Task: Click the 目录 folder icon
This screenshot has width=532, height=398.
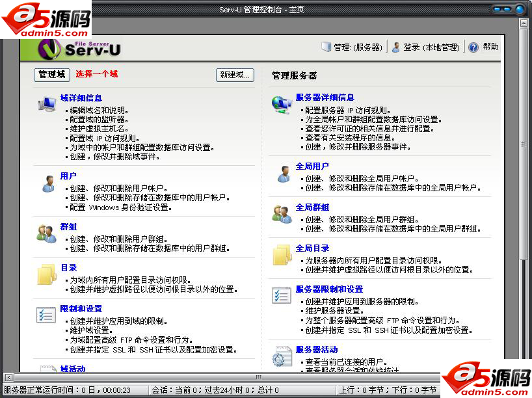Action: (46, 274)
